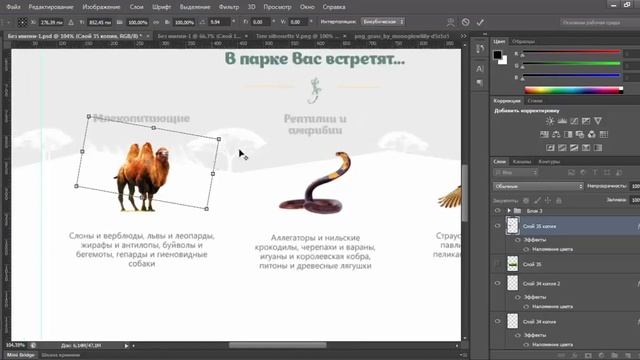Expand the Блок 3 layer group
This screenshot has height=360, width=640.
(509, 211)
